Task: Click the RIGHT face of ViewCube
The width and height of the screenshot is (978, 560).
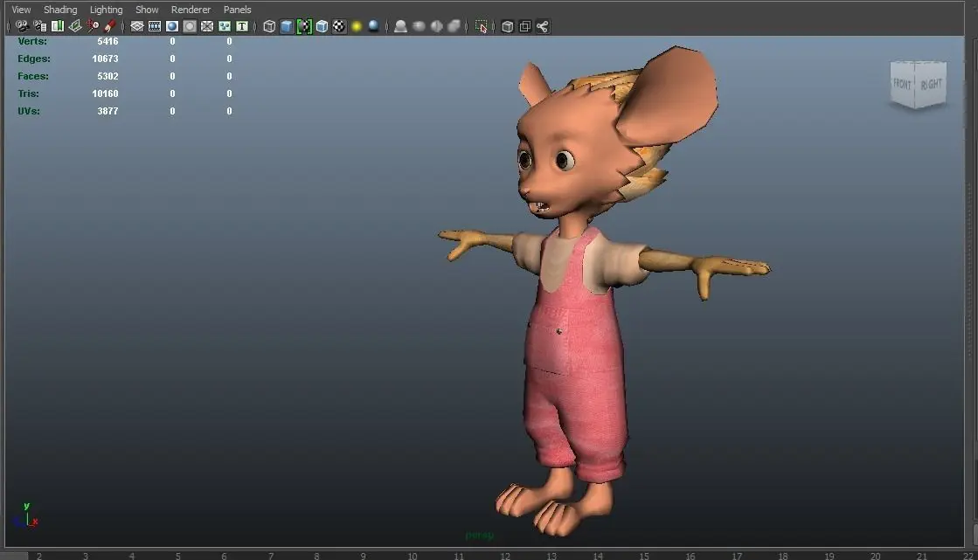Action: point(931,84)
